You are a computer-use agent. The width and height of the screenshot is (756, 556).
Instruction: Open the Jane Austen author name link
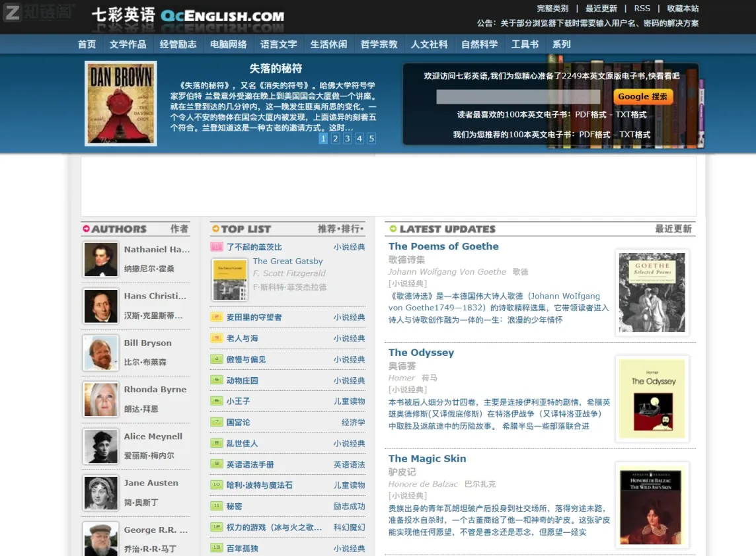pyautogui.click(x=151, y=483)
